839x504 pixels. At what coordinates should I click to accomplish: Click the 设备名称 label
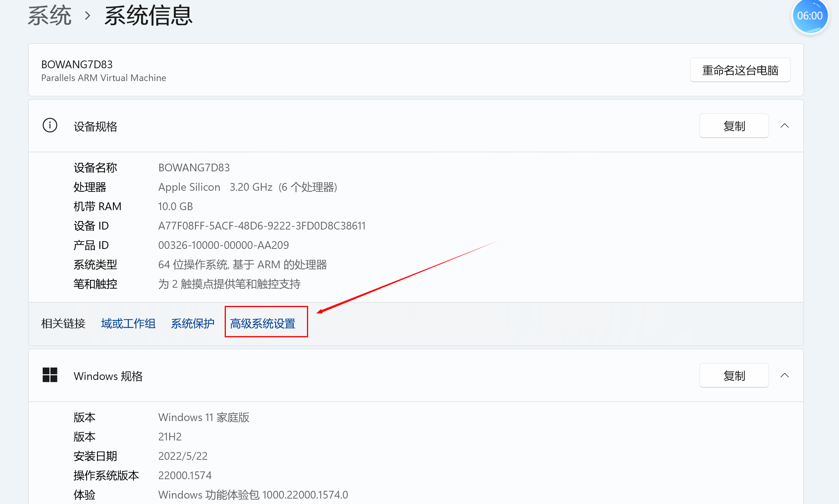[95, 167]
